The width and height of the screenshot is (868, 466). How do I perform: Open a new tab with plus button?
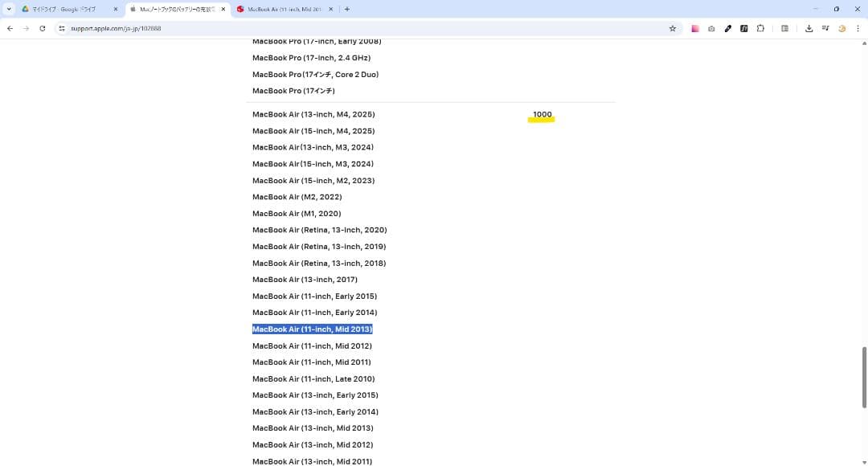(346, 9)
